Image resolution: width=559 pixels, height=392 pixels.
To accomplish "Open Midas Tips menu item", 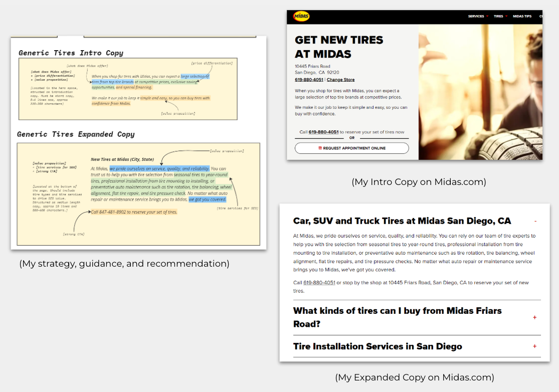I will pyautogui.click(x=522, y=17).
